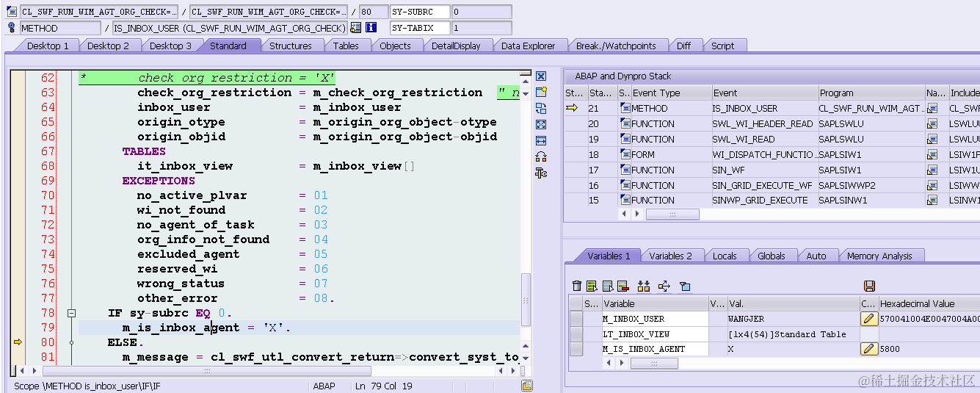
Task: Click the ELSE fold marker at line 80
Action: click(71, 342)
